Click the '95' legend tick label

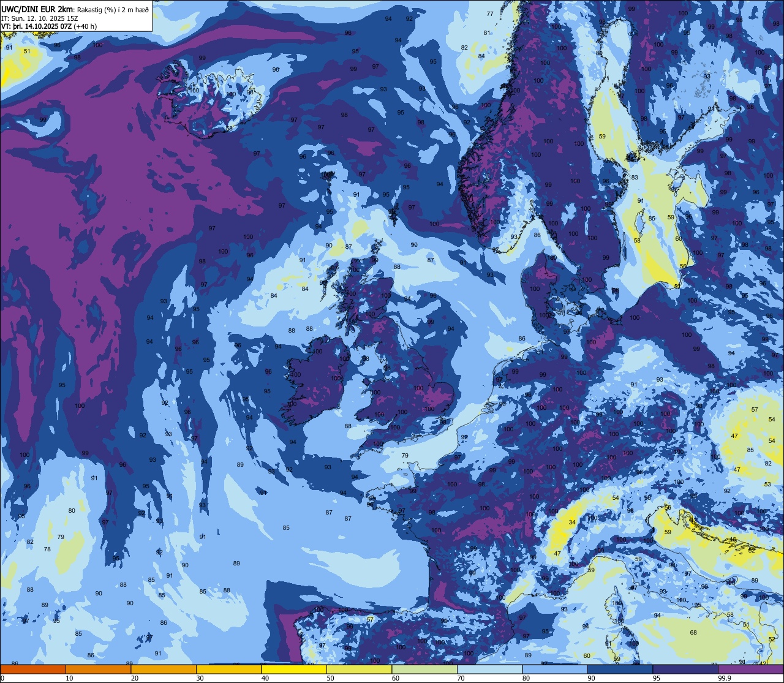click(657, 678)
